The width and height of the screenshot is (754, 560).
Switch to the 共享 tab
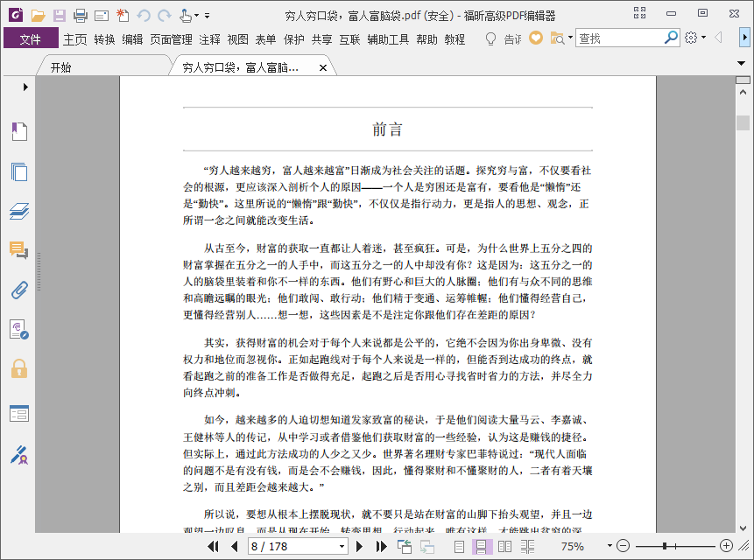point(321,38)
